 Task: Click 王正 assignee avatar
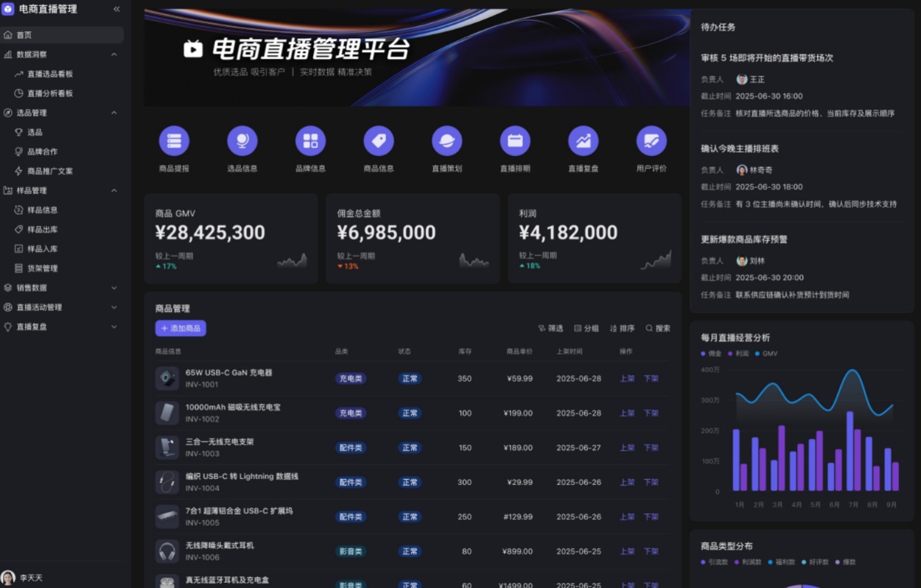[742, 79]
